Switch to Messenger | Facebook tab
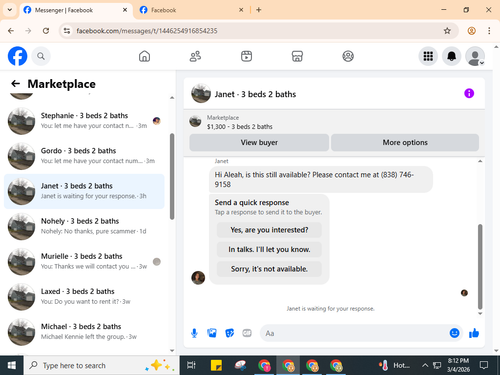This screenshot has height=375, width=500. click(x=76, y=10)
